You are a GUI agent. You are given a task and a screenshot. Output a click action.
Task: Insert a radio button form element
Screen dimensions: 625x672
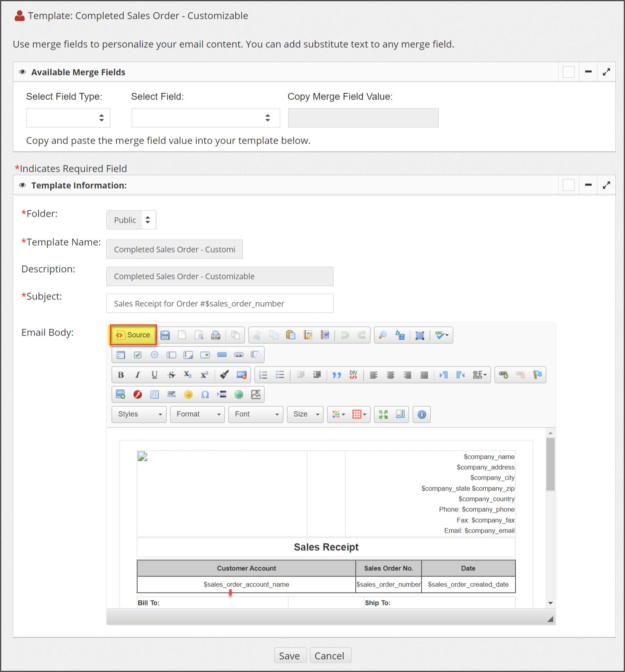155,355
